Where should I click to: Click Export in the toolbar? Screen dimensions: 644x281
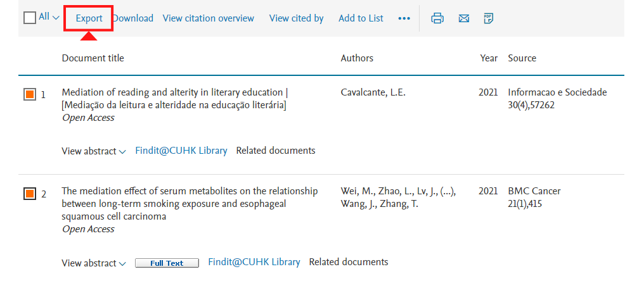click(89, 18)
